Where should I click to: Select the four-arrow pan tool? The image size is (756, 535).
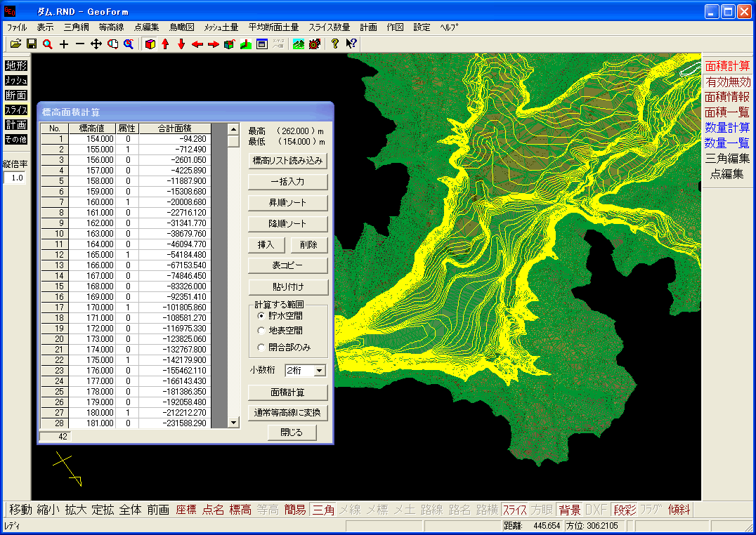96,44
